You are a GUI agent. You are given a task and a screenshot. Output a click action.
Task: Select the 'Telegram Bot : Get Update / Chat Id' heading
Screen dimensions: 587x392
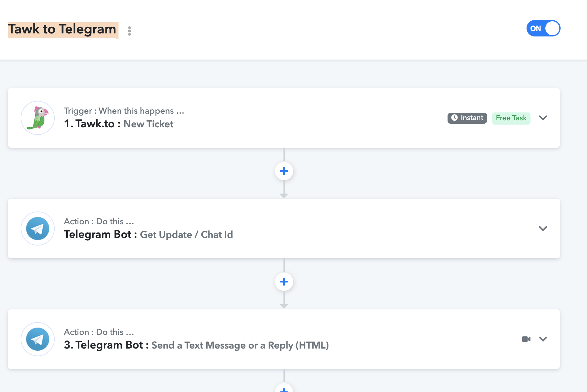148,235
